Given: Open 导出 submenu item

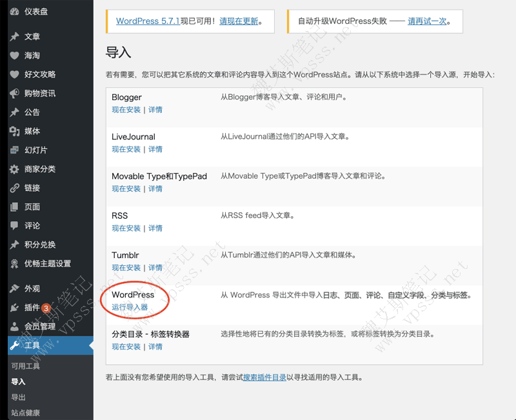Looking at the screenshot, I should (19, 397).
